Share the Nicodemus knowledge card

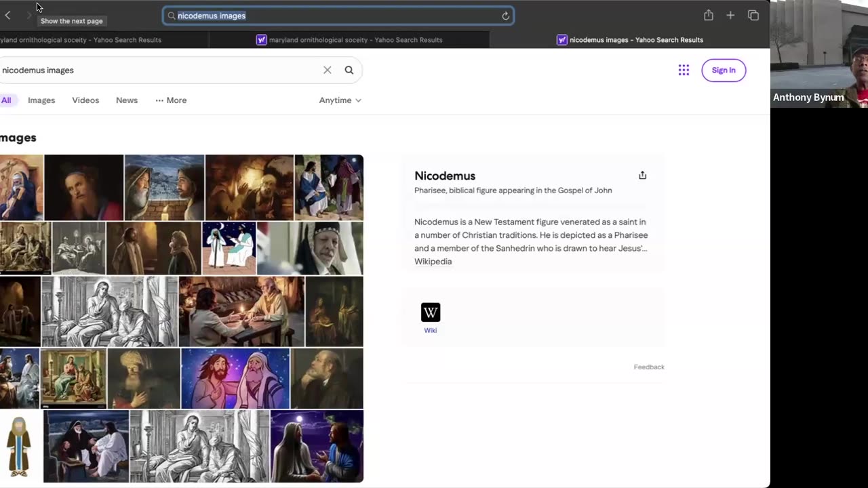point(642,176)
